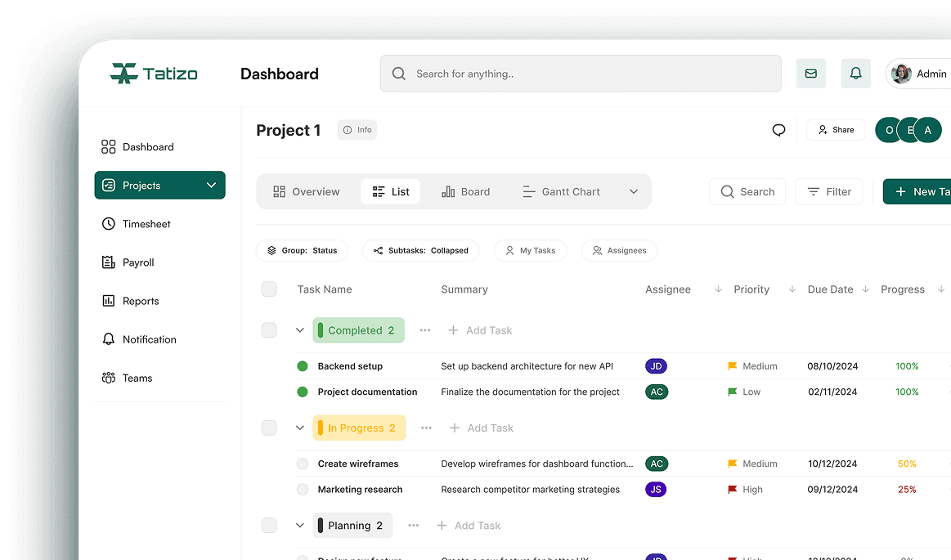This screenshot has width=951, height=560.
Task: Open the Reports icon in the sidebar
Action: click(x=108, y=300)
